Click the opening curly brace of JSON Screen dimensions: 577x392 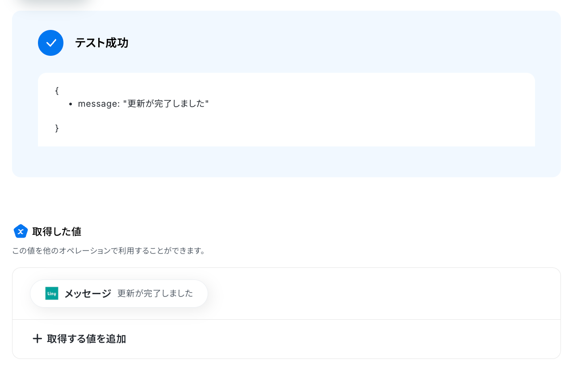click(x=57, y=91)
